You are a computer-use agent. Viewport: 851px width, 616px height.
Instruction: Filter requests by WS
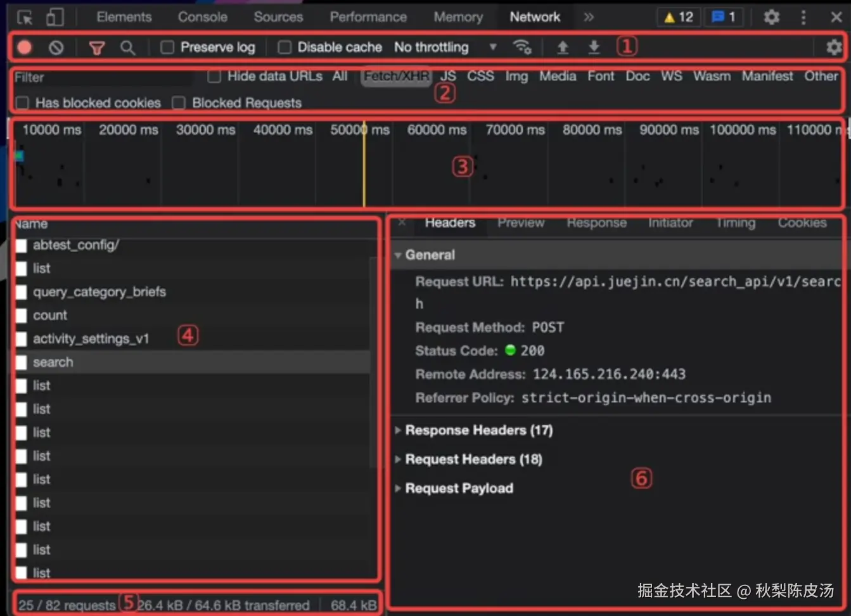(672, 76)
